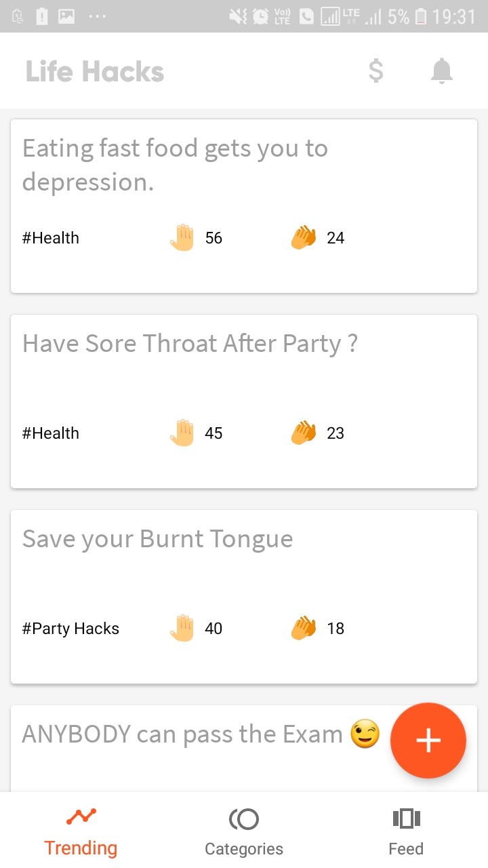The image size is (488, 868).
Task: Tap #Health tag on fast food post
Action: pyautogui.click(x=51, y=238)
